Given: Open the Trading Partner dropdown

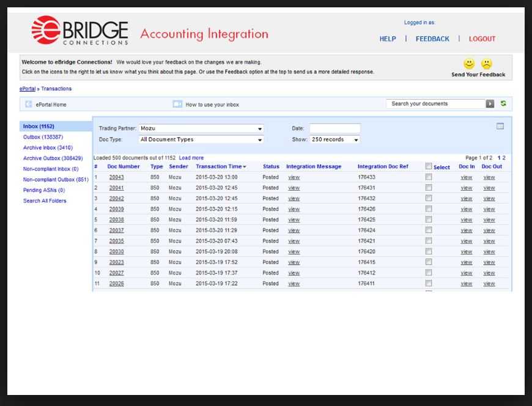Looking at the screenshot, I should pyautogui.click(x=260, y=128).
